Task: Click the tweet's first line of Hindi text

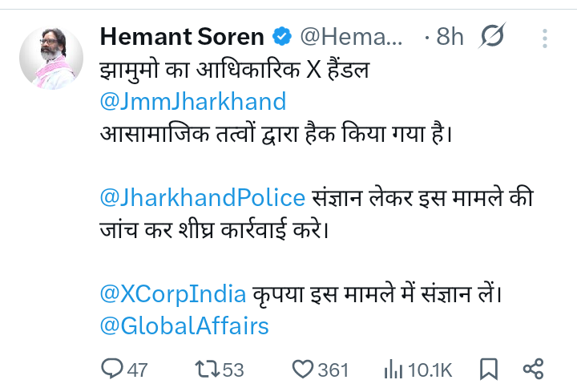Action: 232,70
